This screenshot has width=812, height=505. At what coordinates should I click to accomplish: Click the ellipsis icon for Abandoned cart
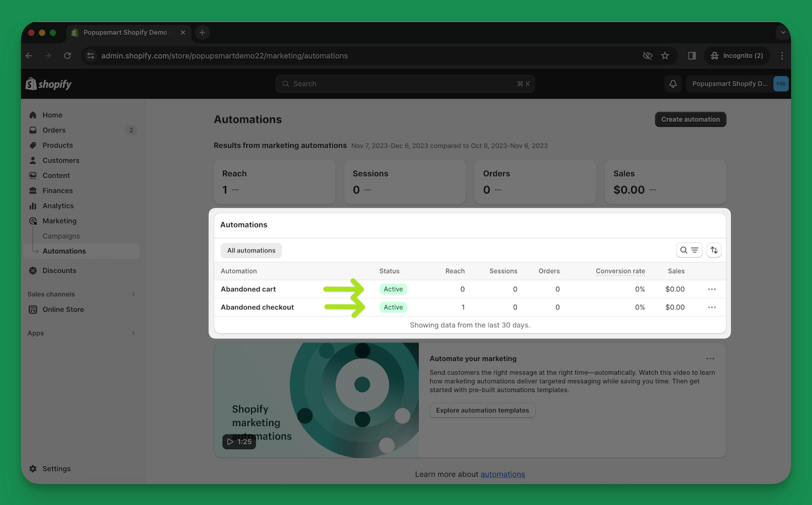(711, 288)
